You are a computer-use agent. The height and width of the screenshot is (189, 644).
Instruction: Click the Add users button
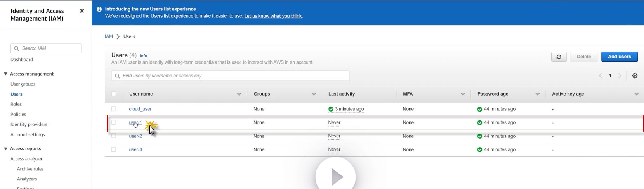pyautogui.click(x=619, y=57)
